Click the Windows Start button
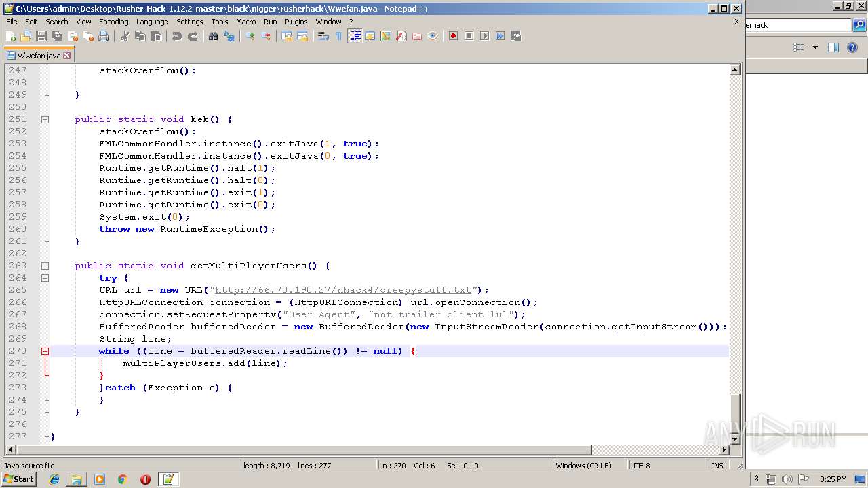 pyautogui.click(x=19, y=479)
